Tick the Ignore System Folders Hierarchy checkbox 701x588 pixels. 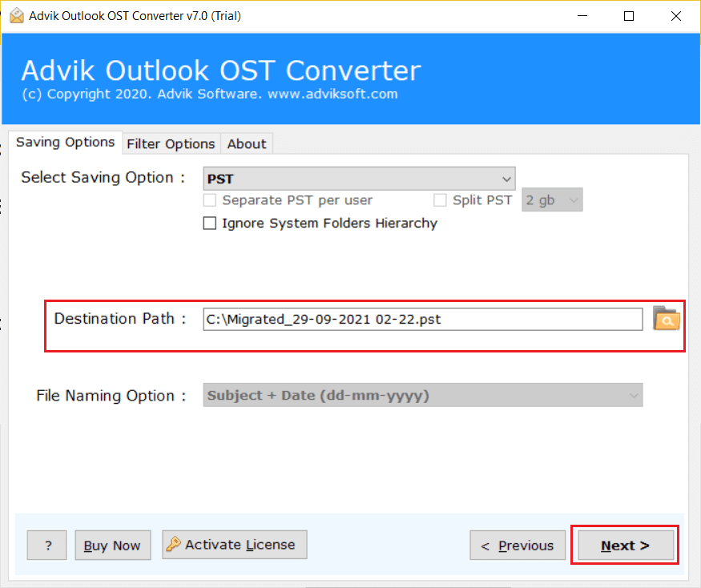210,224
